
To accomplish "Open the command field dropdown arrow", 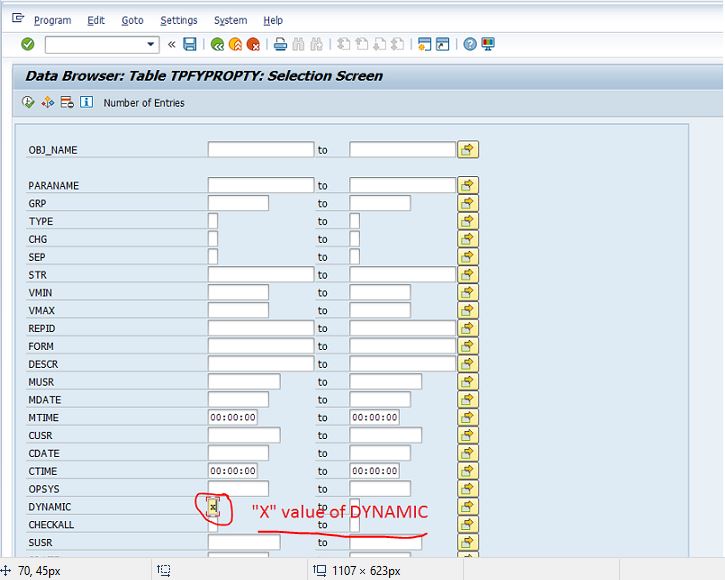I will click(150, 44).
